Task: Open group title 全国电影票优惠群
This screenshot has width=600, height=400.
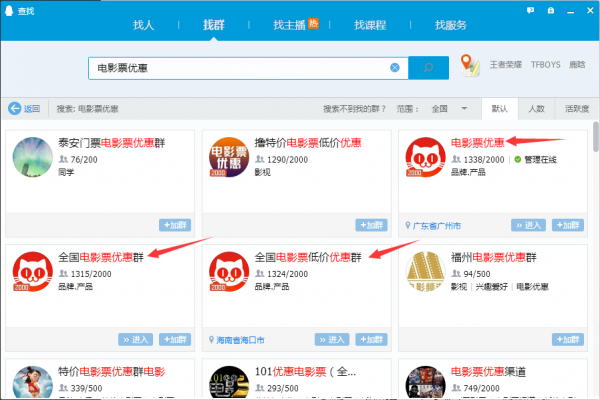Action: pyautogui.click(x=101, y=257)
